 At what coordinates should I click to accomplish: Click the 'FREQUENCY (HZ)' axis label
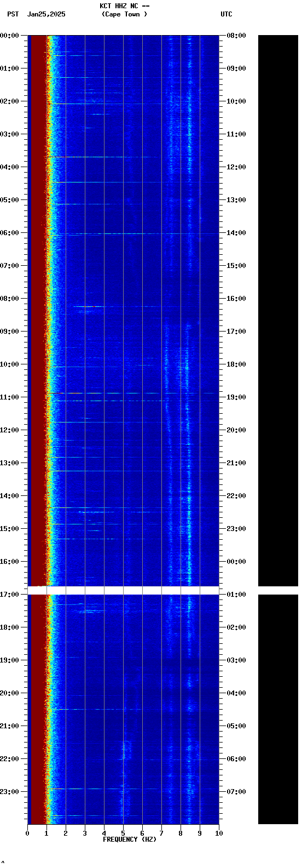[130, 840]
